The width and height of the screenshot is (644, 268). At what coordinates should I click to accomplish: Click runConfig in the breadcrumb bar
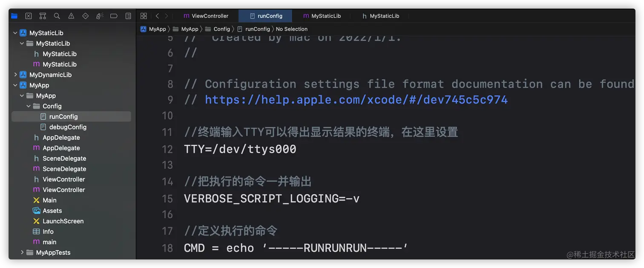pyautogui.click(x=254, y=29)
